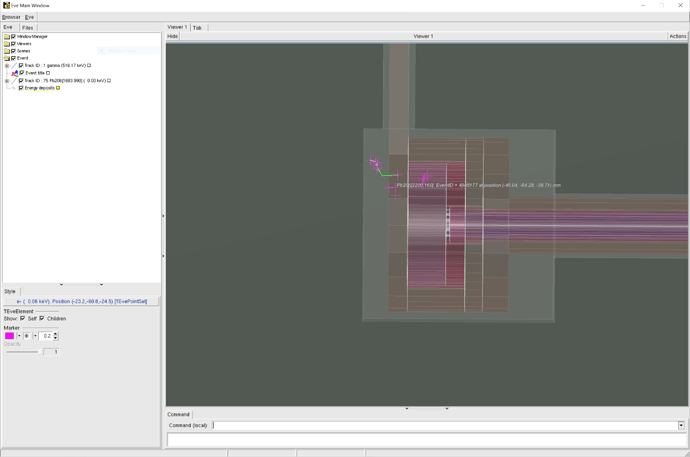Screen dimensions: 690x457
Task: Click the Energy deposits point-set icon
Action: [14, 88]
